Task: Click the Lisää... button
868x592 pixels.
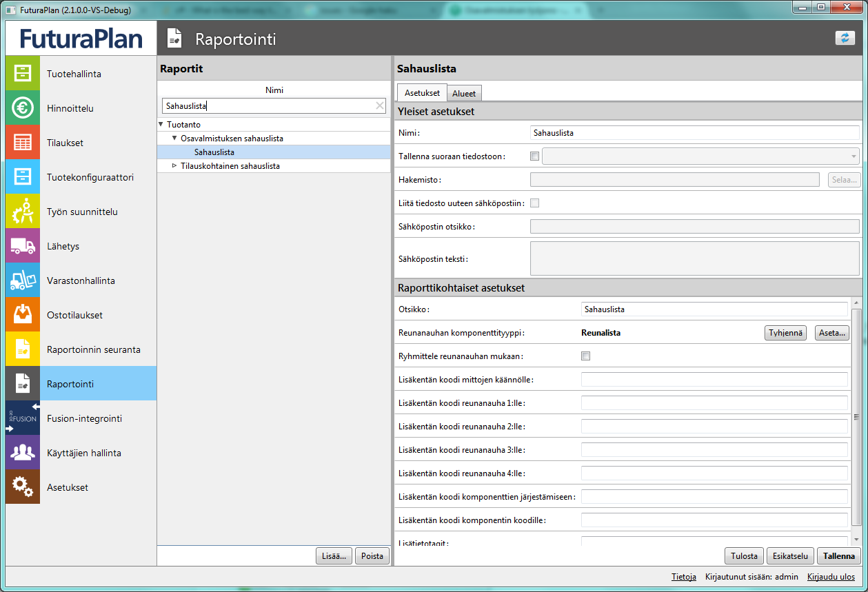Action: 334,556
